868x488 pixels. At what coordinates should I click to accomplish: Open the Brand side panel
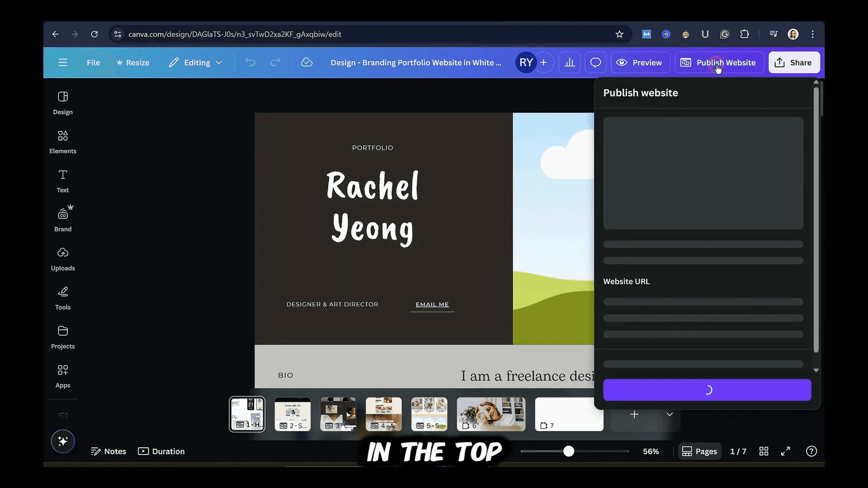click(63, 219)
